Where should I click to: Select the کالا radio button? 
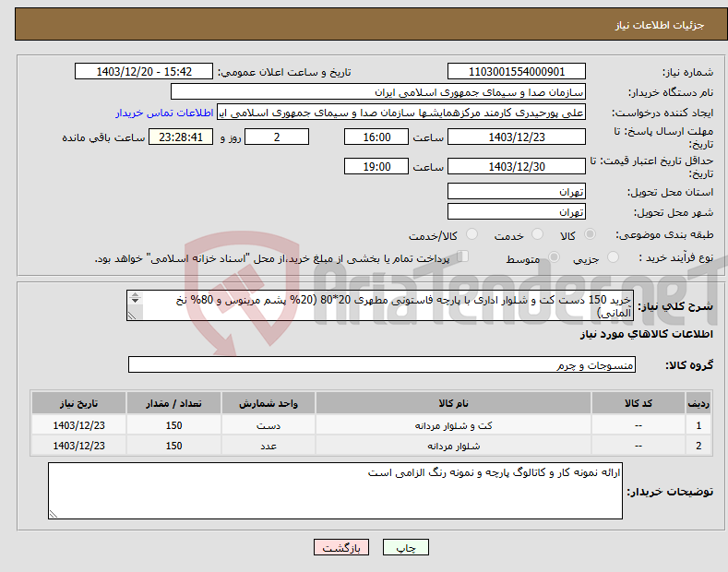(x=590, y=234)
